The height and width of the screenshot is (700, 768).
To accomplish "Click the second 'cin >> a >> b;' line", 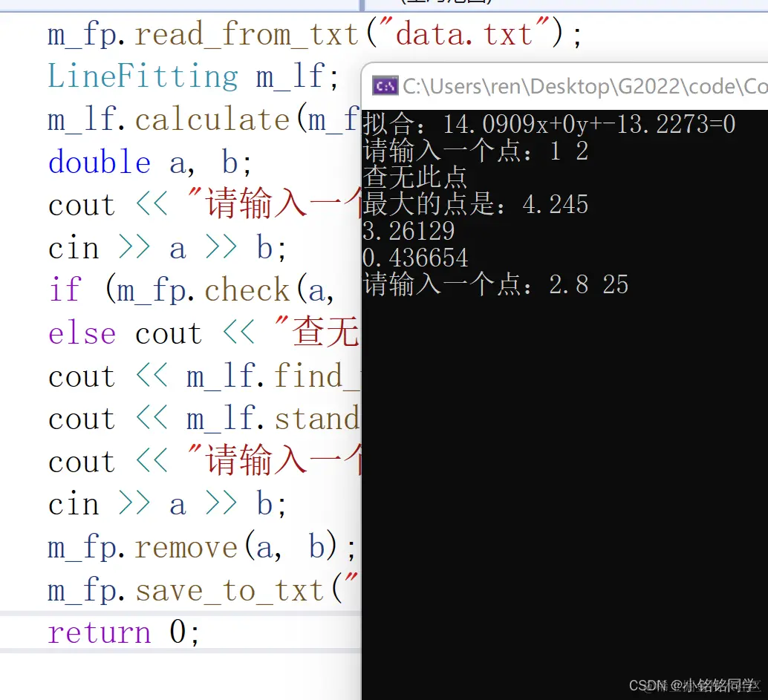I will 166,504.
